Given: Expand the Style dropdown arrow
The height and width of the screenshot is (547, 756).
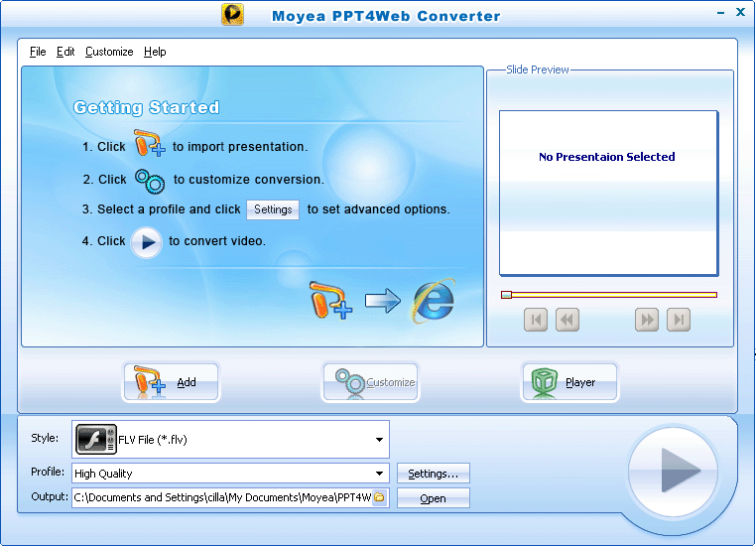Looking at the screenshot, I should click(379, 440).
